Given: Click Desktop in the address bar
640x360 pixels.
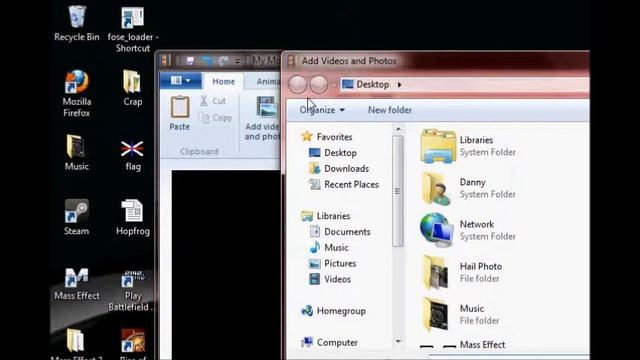Looking at the screenshot, I should (372, 84).
